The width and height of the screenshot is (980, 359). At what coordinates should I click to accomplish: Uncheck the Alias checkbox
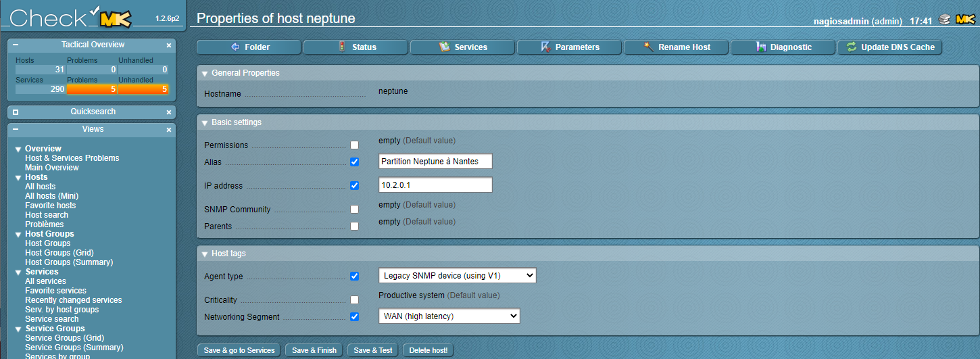[x=354, y=162]
